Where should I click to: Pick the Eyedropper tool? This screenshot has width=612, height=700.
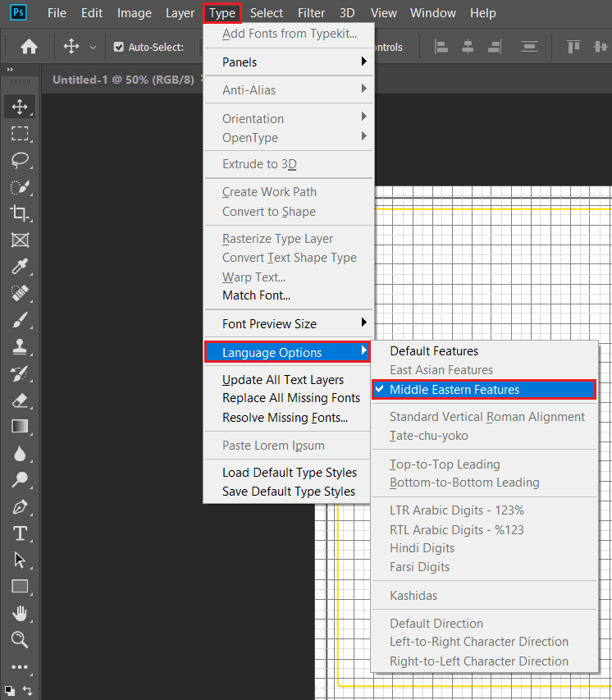[20, 267]
